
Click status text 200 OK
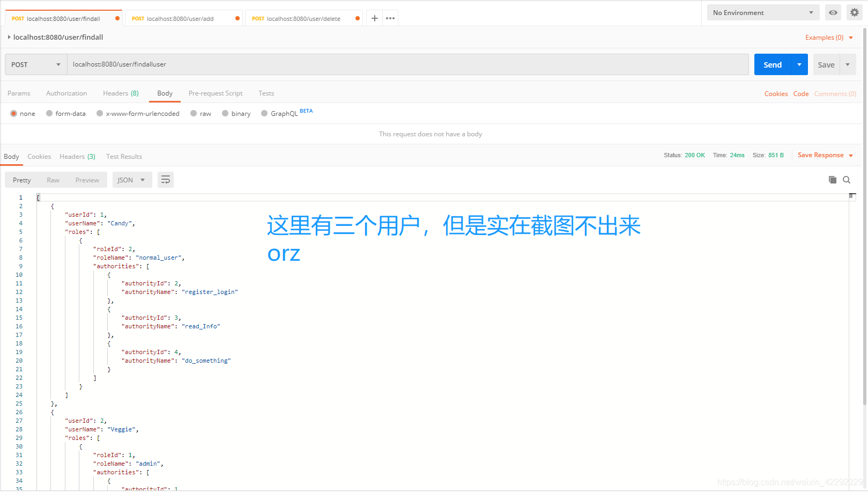(x=694, y=155)
